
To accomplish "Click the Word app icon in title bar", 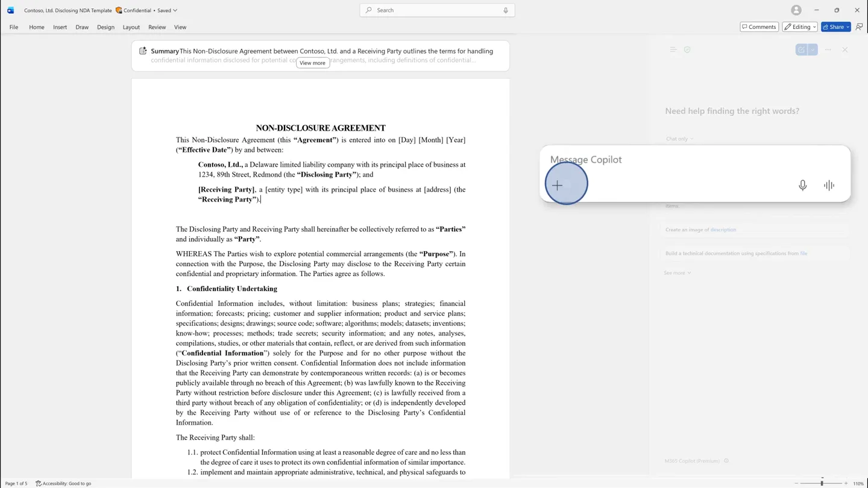I will pos(10,10).
